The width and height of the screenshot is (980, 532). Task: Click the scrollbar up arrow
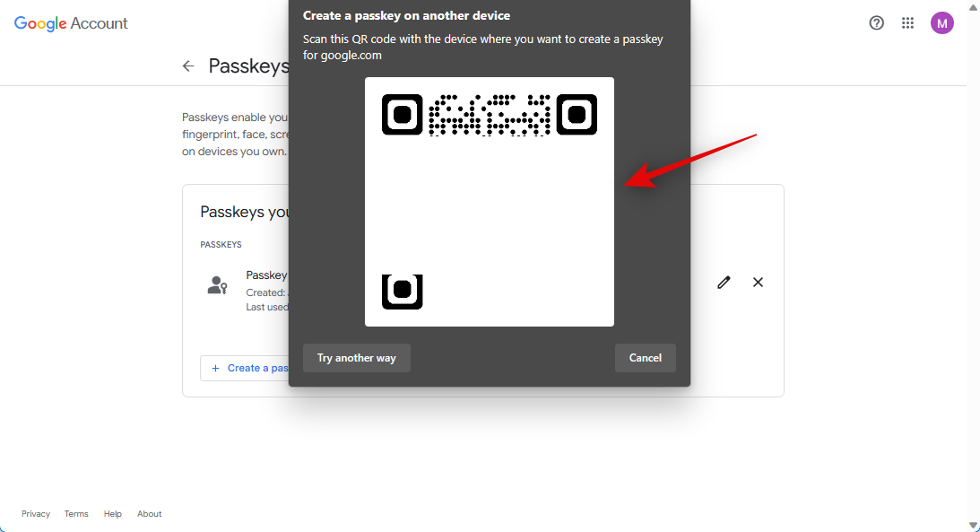click(973, 5)
